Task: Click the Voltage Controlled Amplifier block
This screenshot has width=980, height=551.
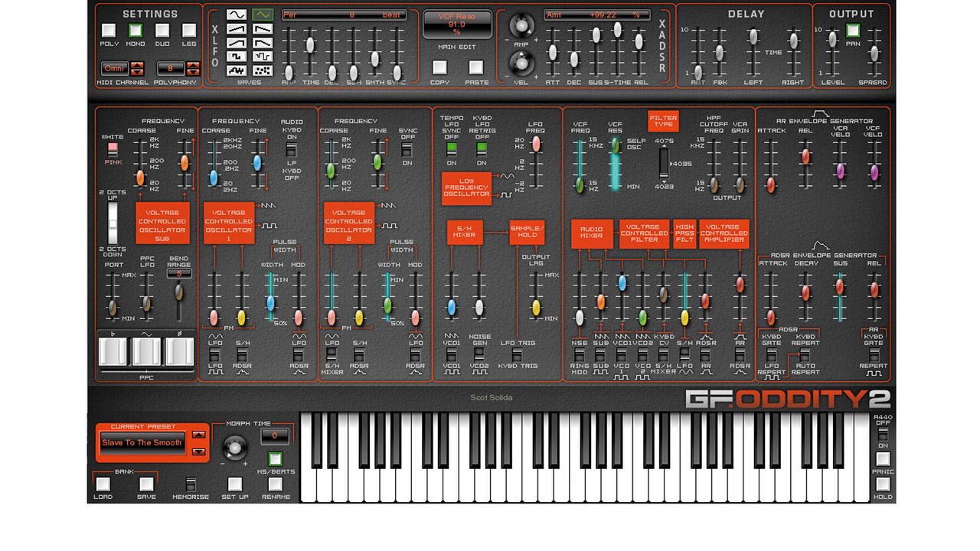Action: pyautogui.click(x=724, y=233)
